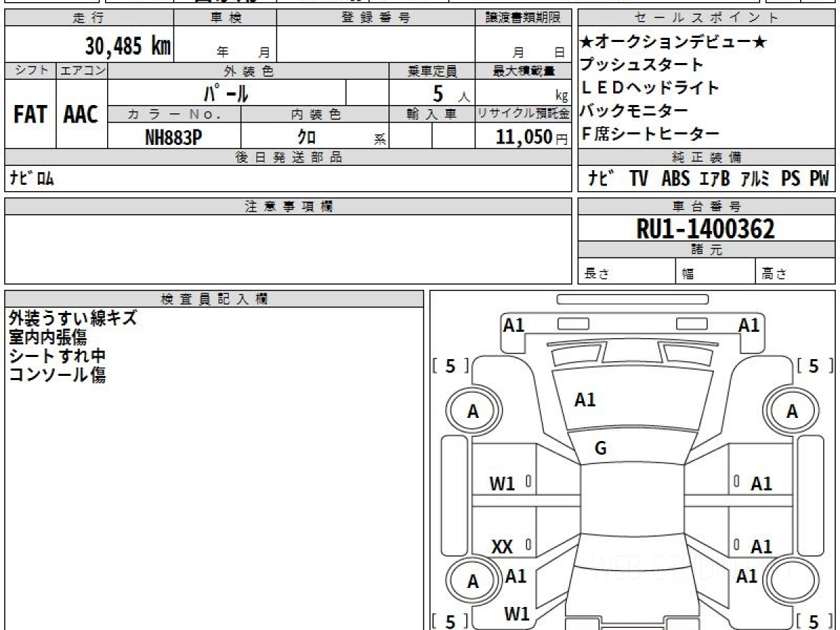
Task: Click the G mark on the windshield
Action: [x=600, y=449]
